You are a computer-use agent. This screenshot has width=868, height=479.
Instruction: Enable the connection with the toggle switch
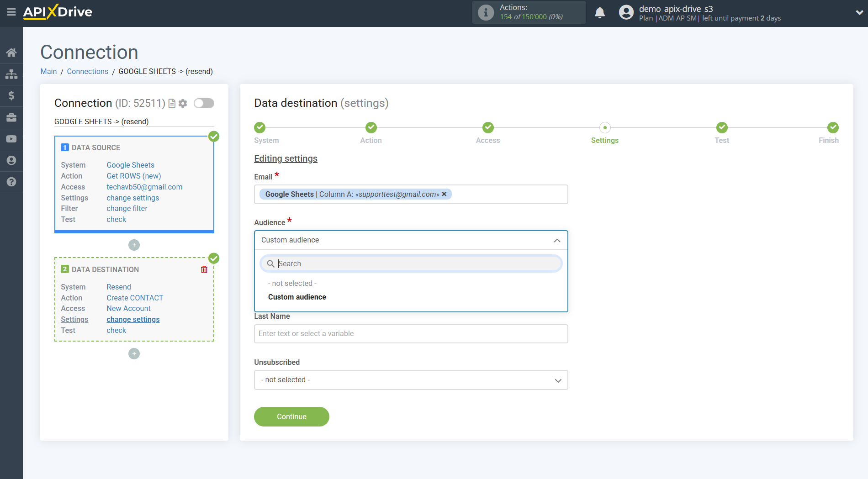click(204, 103)
